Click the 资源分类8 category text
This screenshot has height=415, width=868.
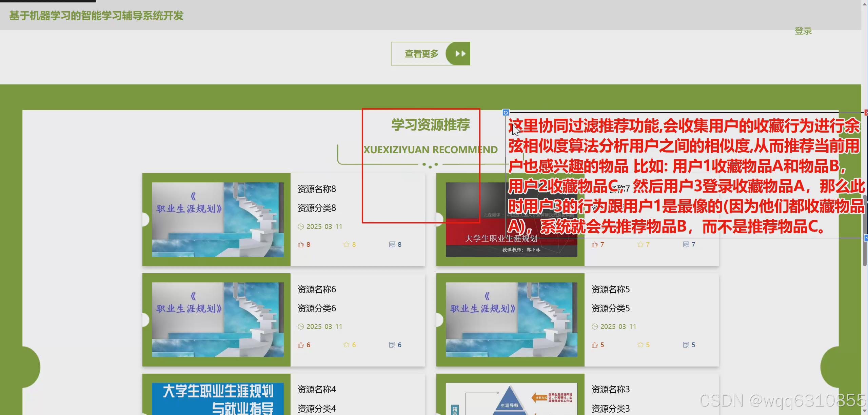pos(317,208)
